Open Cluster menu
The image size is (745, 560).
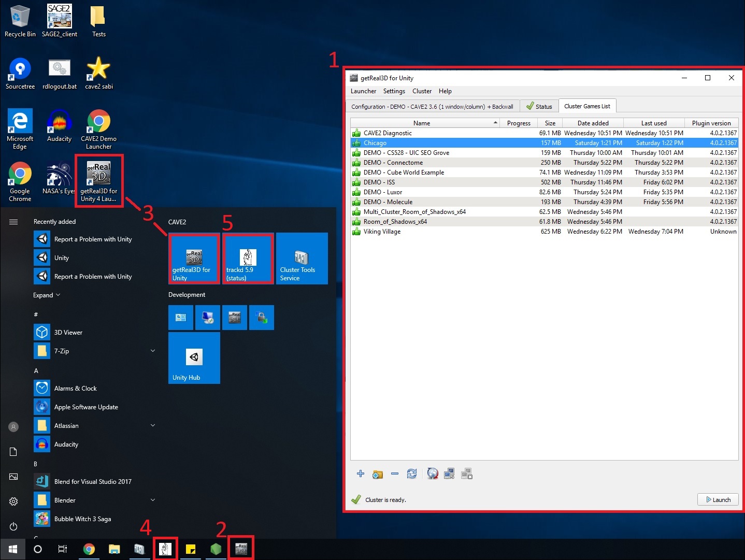coord(422,91)
